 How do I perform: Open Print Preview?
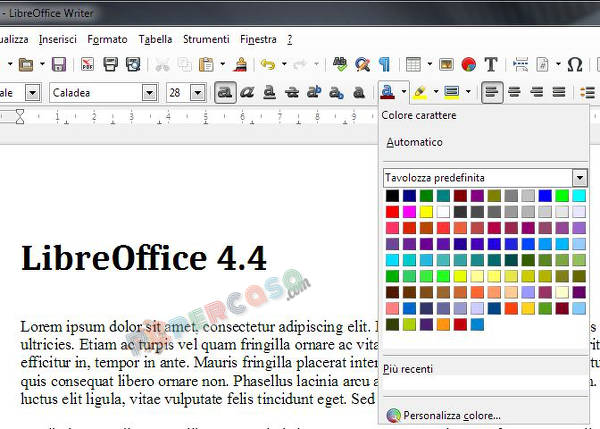pyautogui.click(x=133, y=64)
